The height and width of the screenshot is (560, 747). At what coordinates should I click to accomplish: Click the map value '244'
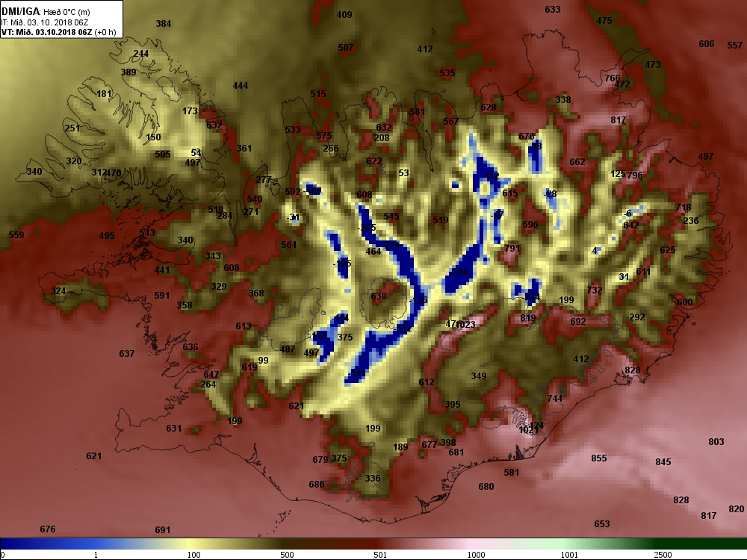(140, 53)
